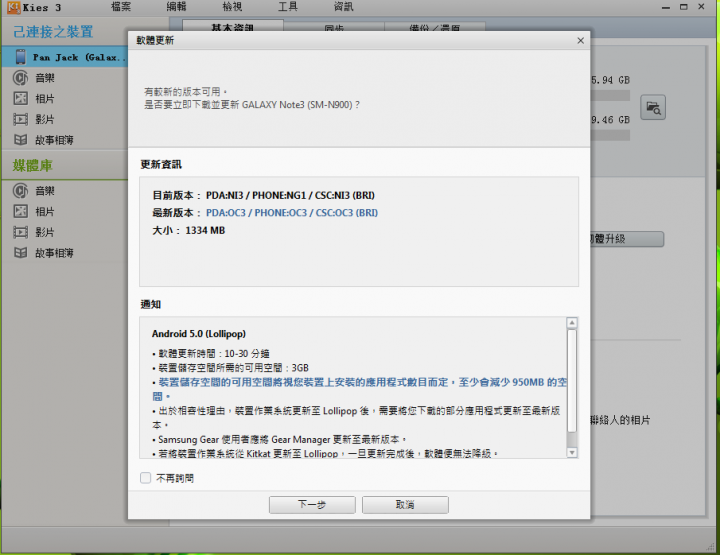The width and height of the screenshot is (720, 555).
Task: Click the 下一步 button
Action: pos(312,505)
